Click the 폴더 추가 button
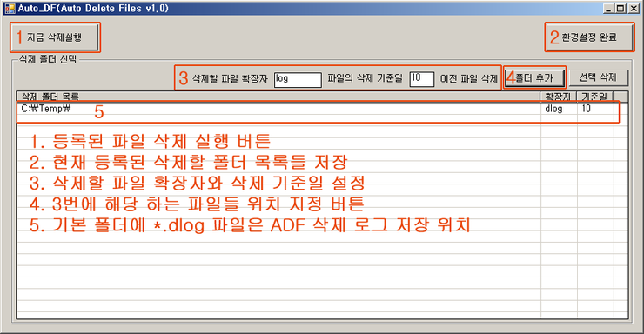Image resolution: width=644 pixels, height=334 pixels. point(534,77)
